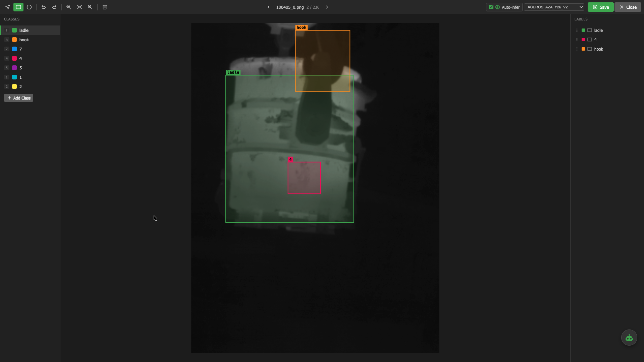Grab drag handle of hook label
644x362 pixels.
577,49
